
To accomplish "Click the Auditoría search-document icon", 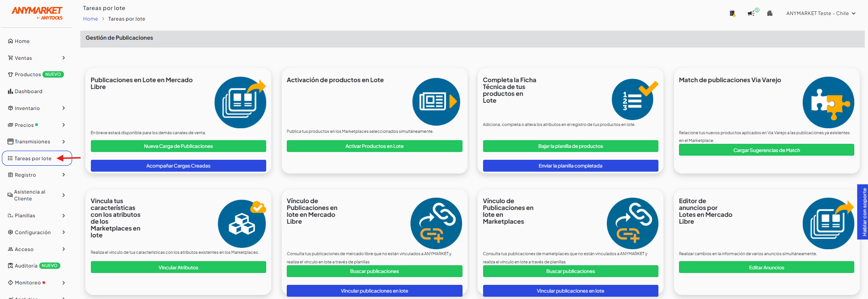I will pos(10,266).
